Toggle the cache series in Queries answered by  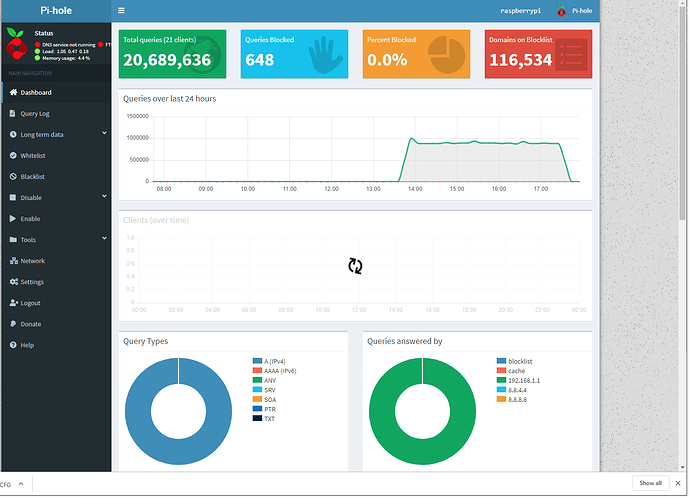517,370
